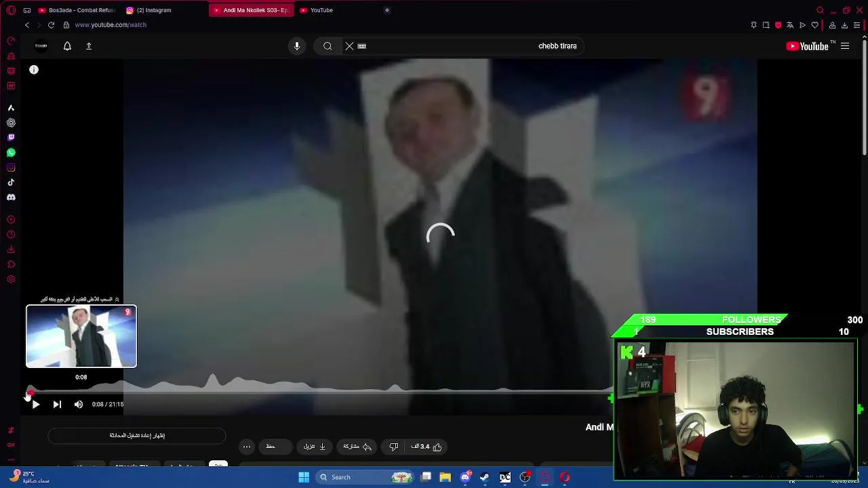This screenshot has height=488, width=868.
Task: Click the YouTube search magnifier icon
Action: [x=328, y=46]
